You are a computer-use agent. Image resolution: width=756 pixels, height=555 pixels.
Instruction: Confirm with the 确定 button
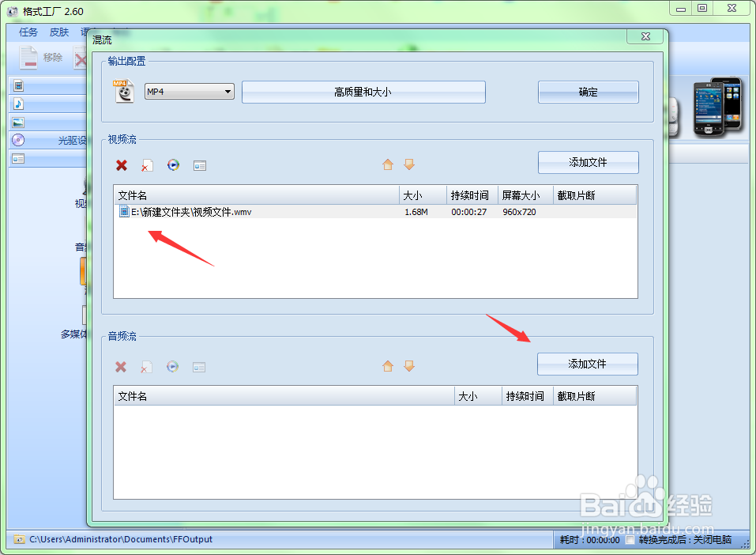589,92
